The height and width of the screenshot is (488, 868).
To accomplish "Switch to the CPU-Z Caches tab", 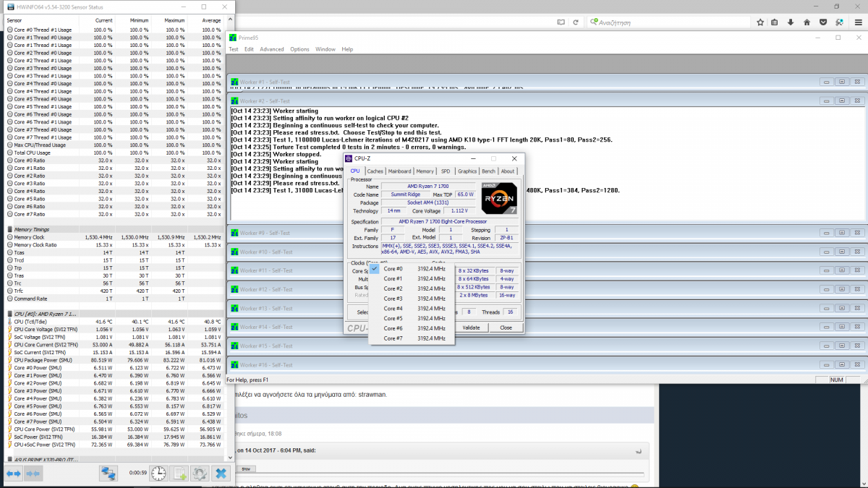I will point(375,171).
